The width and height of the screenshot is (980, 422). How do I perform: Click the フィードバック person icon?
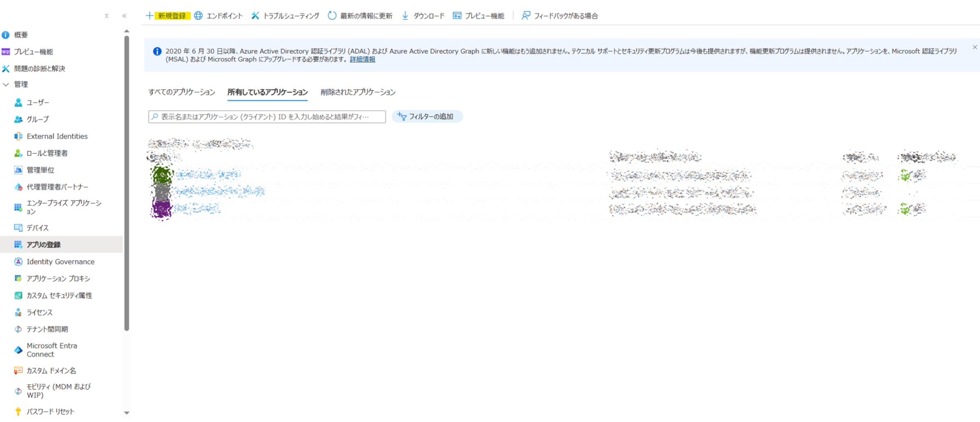(x=526, y=16)
